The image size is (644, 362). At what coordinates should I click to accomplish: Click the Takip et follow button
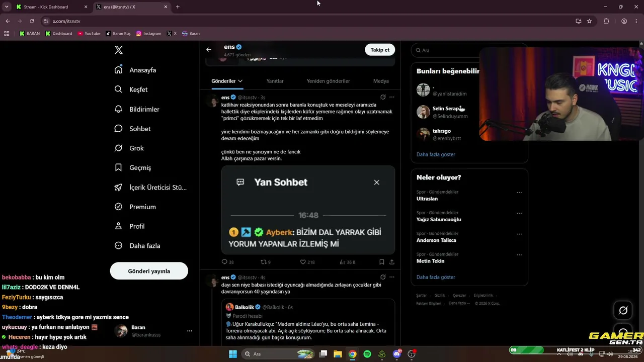click(380, 50)
